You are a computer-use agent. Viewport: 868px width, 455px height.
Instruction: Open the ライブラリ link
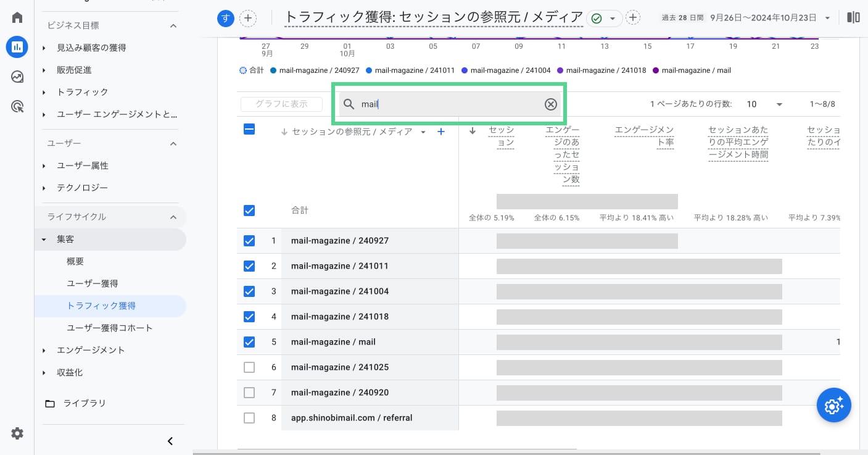coord(85,403)
